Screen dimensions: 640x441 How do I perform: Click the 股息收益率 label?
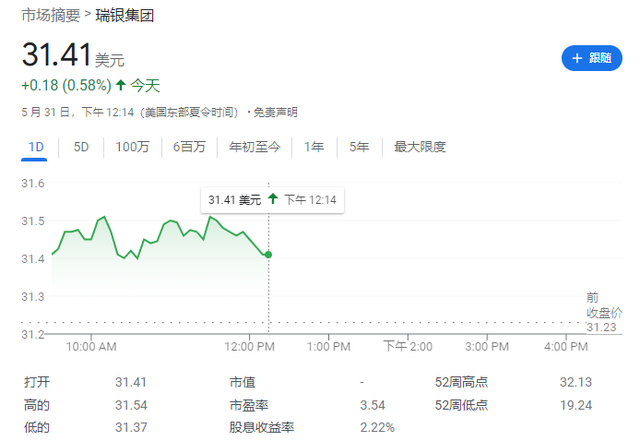[262, 428]
